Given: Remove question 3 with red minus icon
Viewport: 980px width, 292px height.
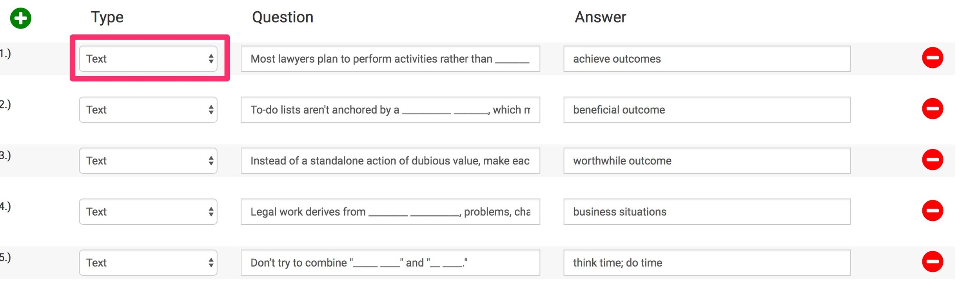Looking at the screenshot, I should tap(933, 160).
